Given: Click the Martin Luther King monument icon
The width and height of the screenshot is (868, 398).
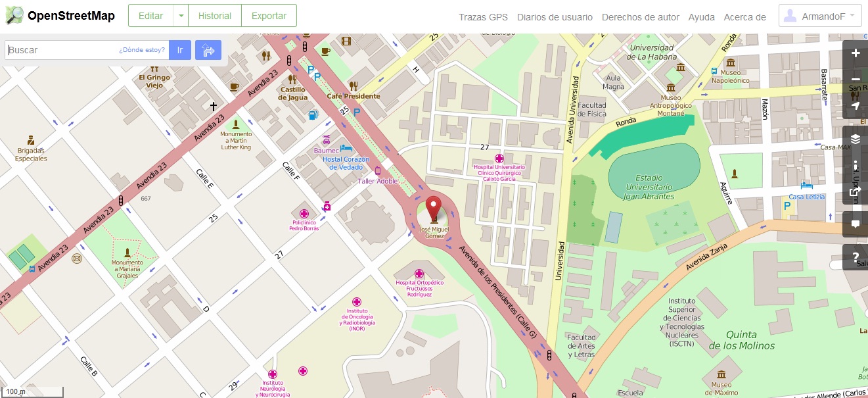Looking at the screenshot, I should pos(237,124).
